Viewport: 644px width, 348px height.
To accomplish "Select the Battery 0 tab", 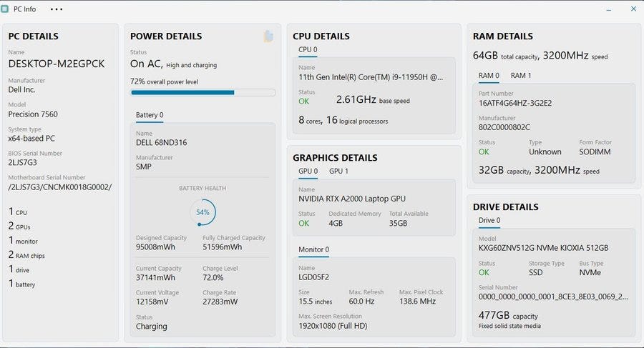I will click(150, 115).
